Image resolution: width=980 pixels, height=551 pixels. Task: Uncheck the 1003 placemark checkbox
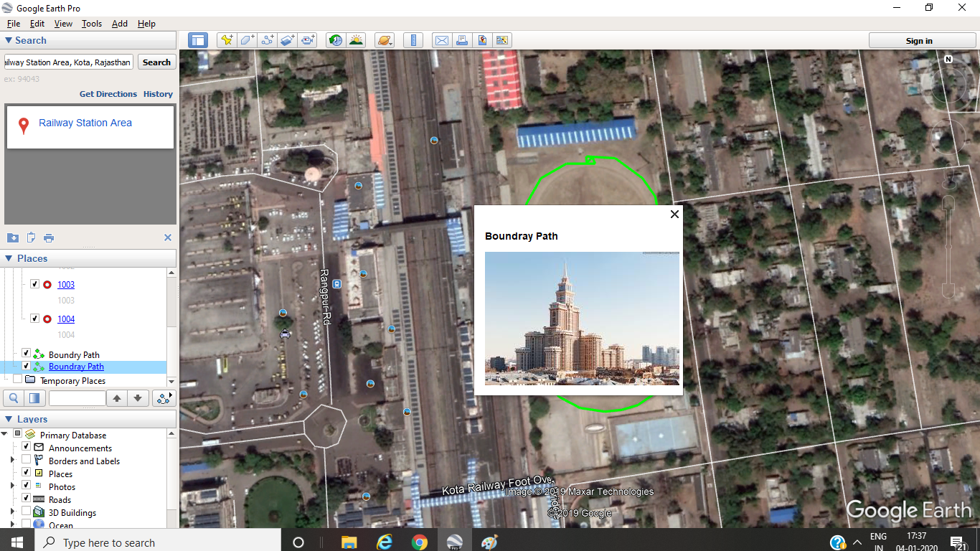pos(34,284)
